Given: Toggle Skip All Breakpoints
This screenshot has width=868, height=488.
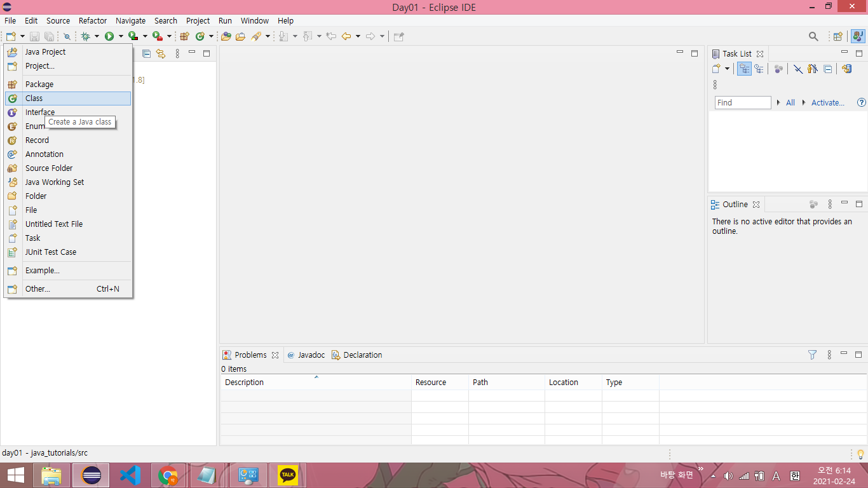Looking at the screenshot, I should click(x=67, y=36).
